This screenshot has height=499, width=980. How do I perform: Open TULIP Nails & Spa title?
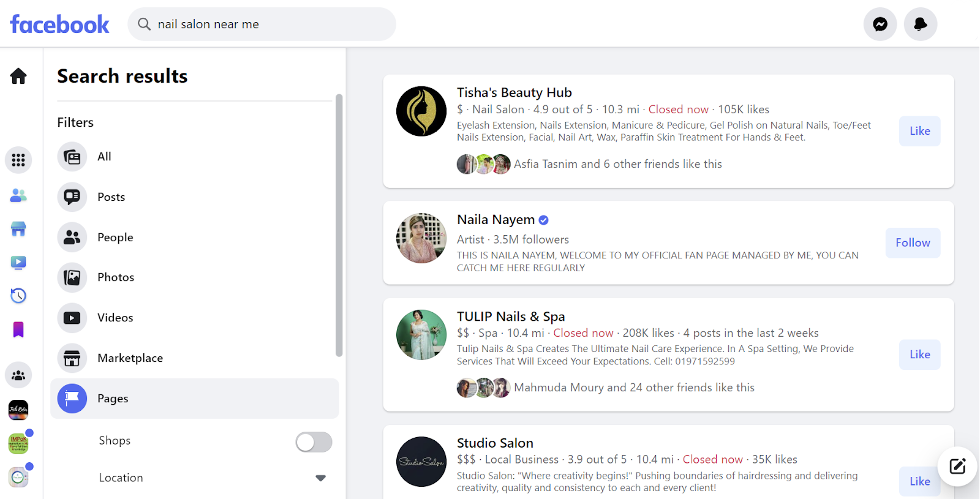511,317
